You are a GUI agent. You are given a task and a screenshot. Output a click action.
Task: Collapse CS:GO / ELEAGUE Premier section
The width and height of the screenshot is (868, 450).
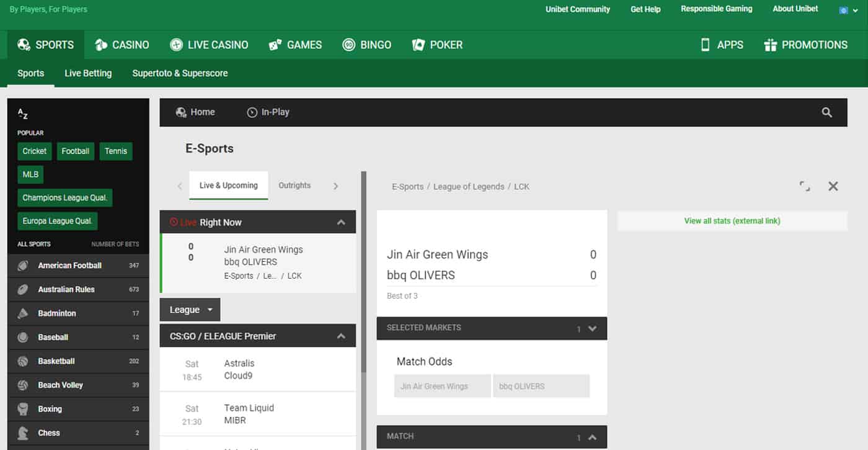pos(341,336)
